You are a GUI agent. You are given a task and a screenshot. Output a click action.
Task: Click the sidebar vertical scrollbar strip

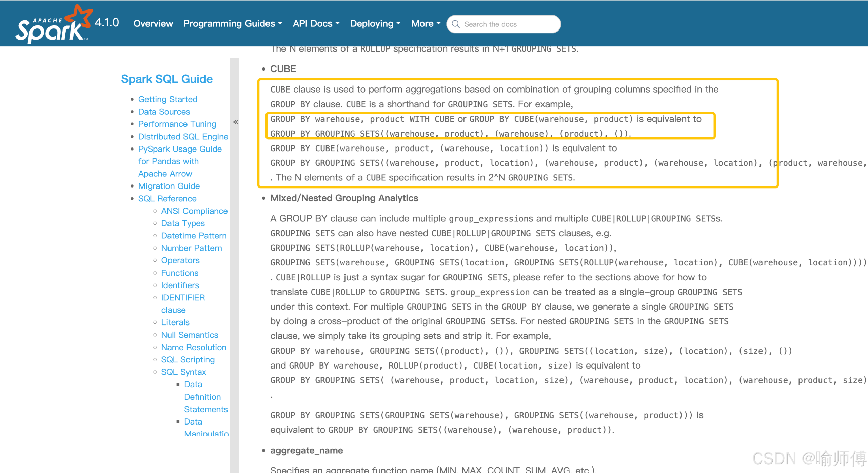click(234, 271)
